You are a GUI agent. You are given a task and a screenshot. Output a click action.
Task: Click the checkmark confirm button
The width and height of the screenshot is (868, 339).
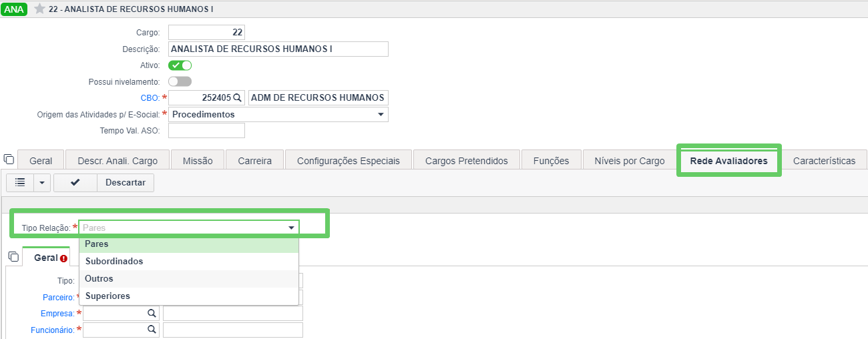[75, 182]
